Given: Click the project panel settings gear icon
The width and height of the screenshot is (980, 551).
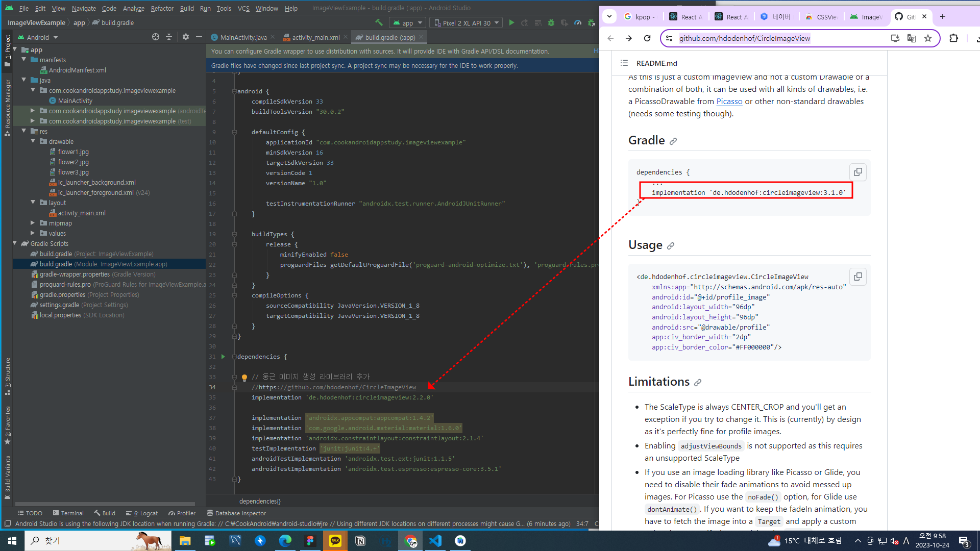Looking at the screenshot, I should pos(186,37).
